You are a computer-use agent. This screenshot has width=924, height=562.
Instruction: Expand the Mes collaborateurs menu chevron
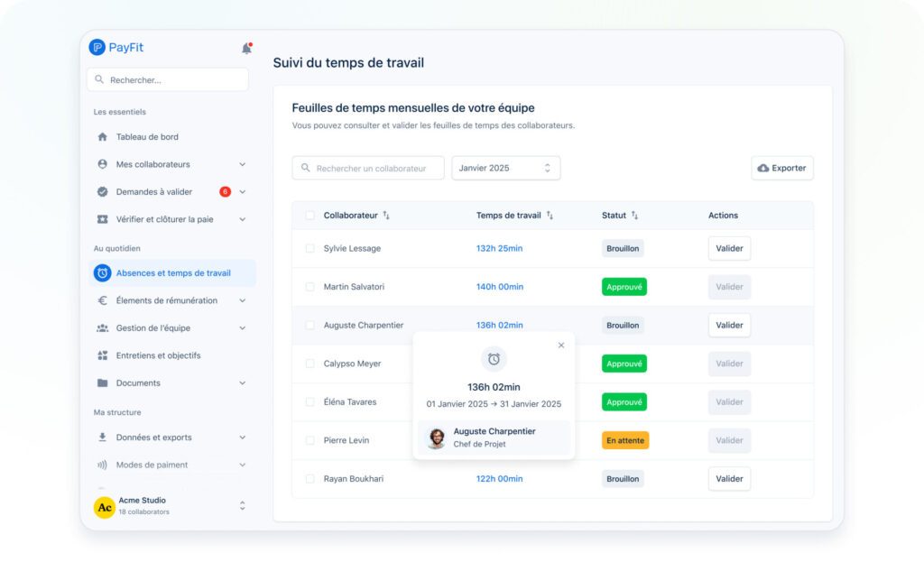click(x=242, y=164)
